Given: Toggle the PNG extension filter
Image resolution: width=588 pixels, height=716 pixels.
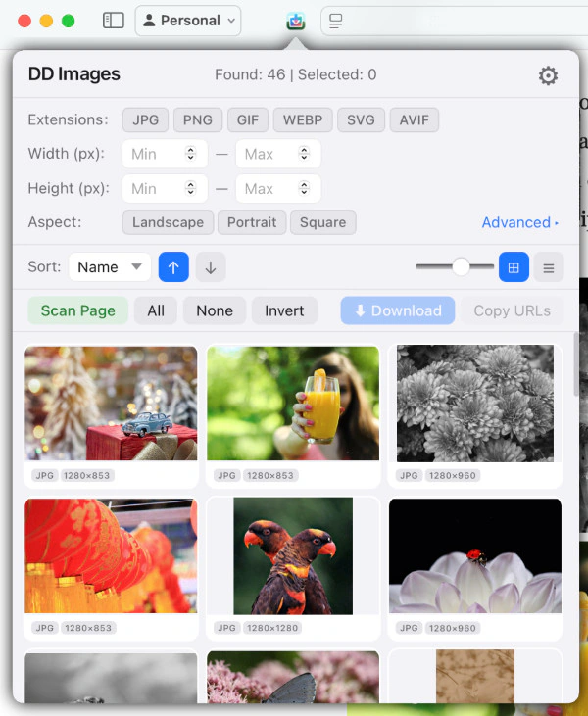Looking at the screenshot, I should [x=198, y=119].
